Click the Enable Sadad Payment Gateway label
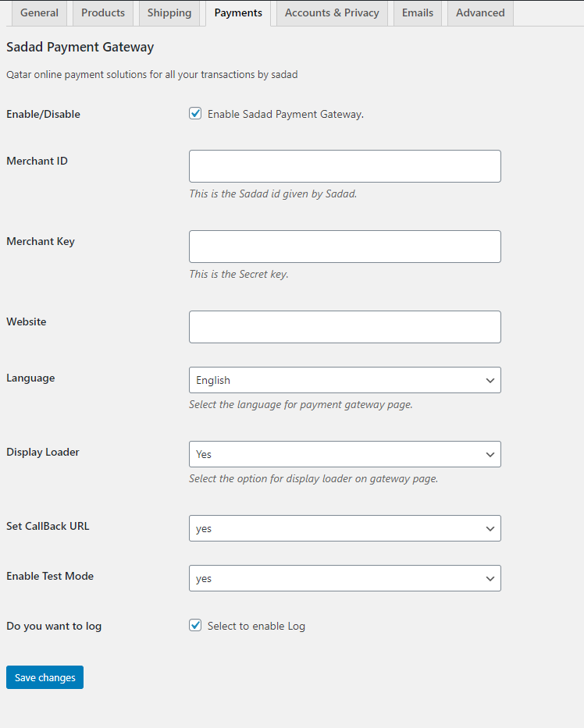Screen dimensions: 584x728 [286, 114]
